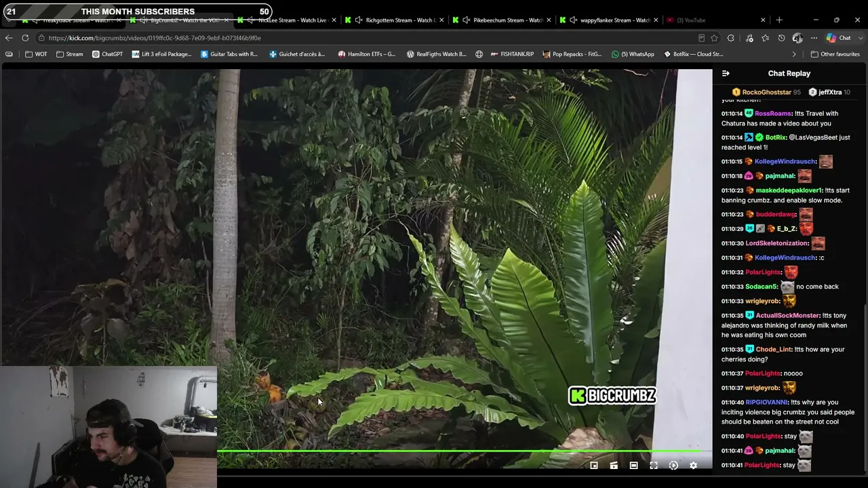This screenshot has height=488, width=868.
Task: Close the Richgottem Stream tab
Action: point(441,20)
